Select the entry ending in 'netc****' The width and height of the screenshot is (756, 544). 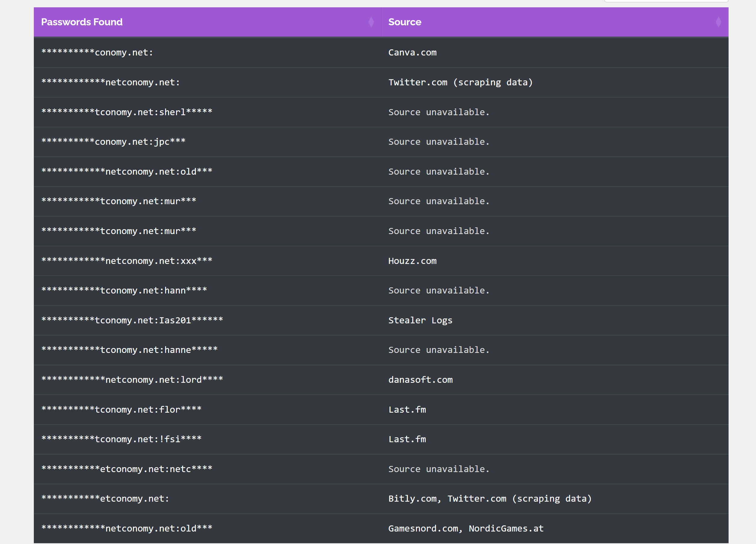(x=127, y=469)
